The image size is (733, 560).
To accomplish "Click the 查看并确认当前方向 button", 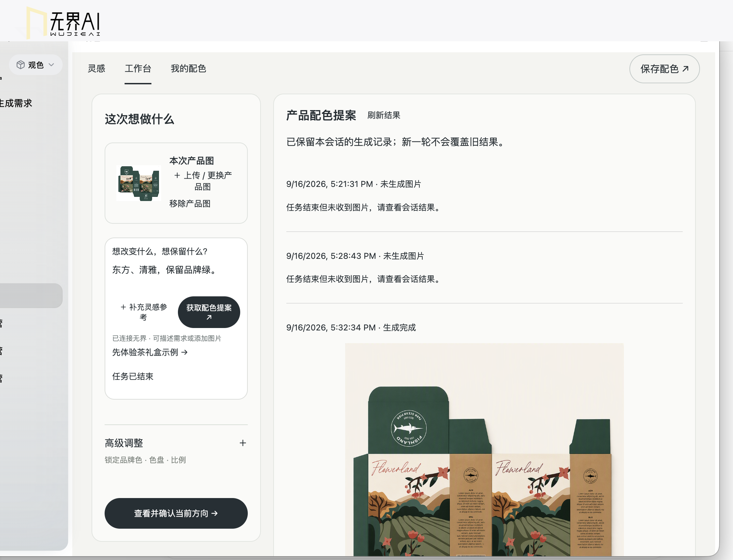I will [x=176, y=513].
